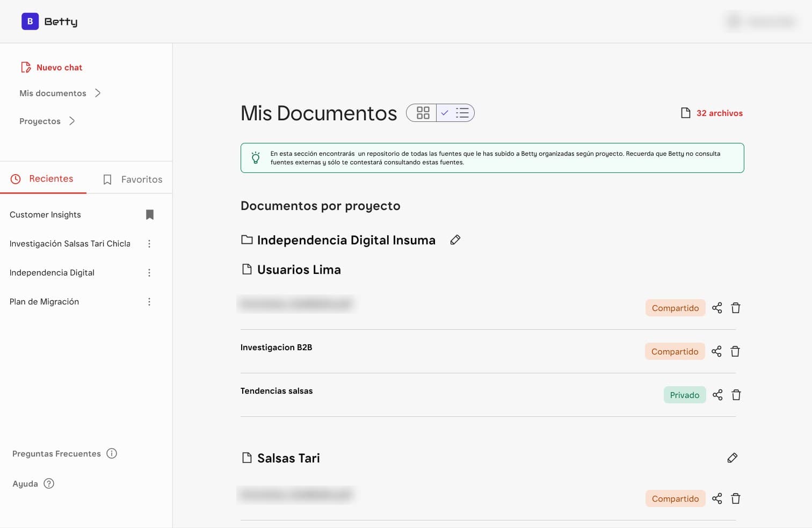Click the lightbulb tip icon
This screenshot has height=528, width=812.
pyautogui.click(x=256, y=157)
